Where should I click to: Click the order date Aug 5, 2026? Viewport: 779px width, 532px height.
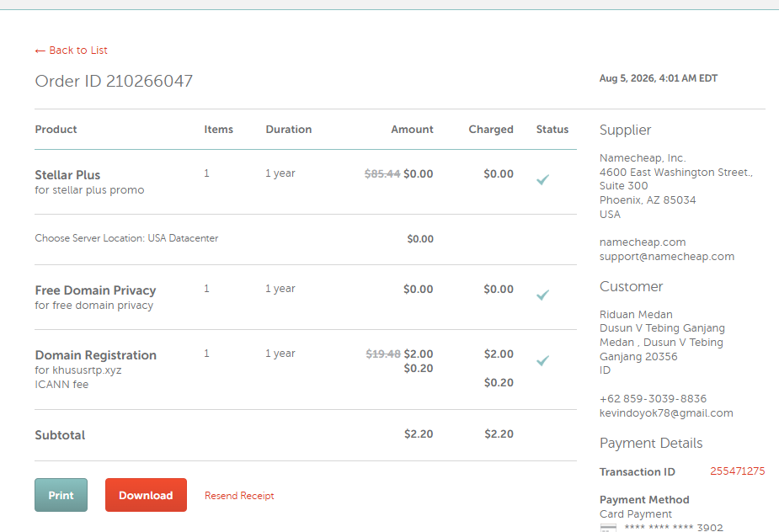[659, 78]
